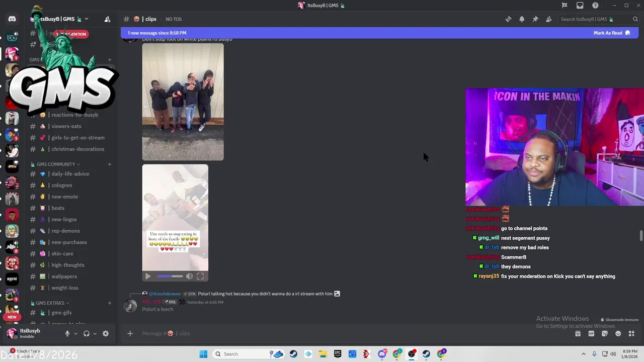Click the @4inchdemon replied message reference
The width and height of the screenshot is (644, 362).
click(240, 294)
